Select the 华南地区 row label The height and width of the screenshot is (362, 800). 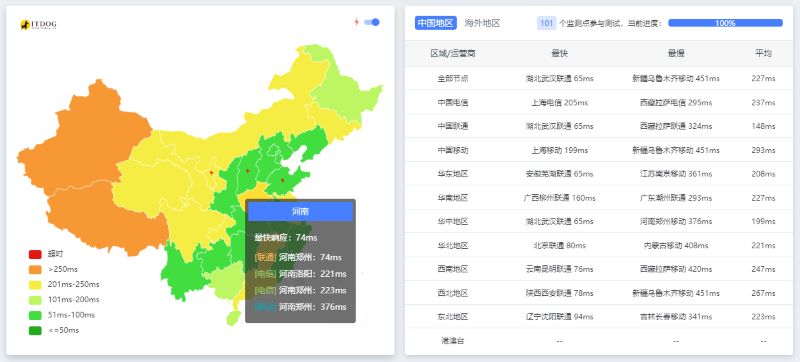pyautogui.click(x=453, y=198)
